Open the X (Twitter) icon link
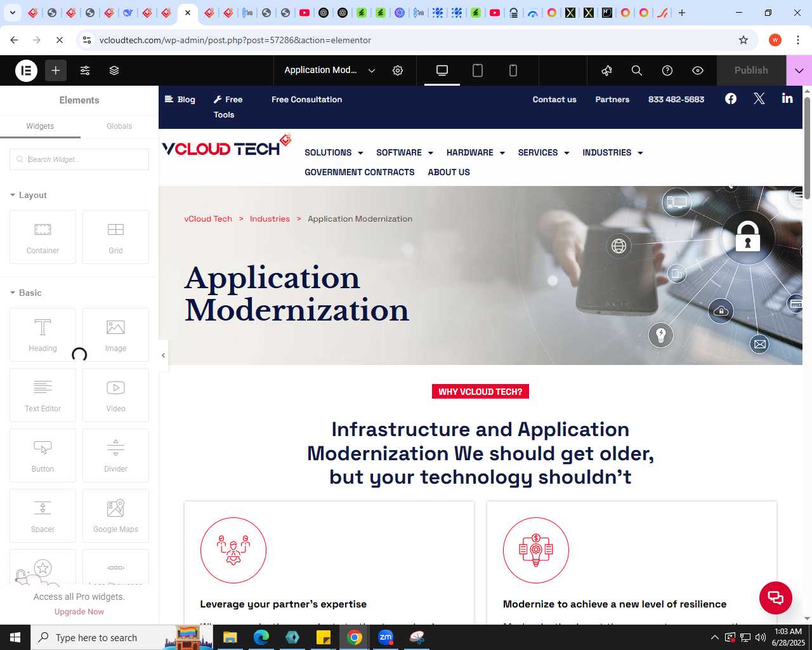Image resolution: width=812 pixels, height=650 pixels. (759, 98)
